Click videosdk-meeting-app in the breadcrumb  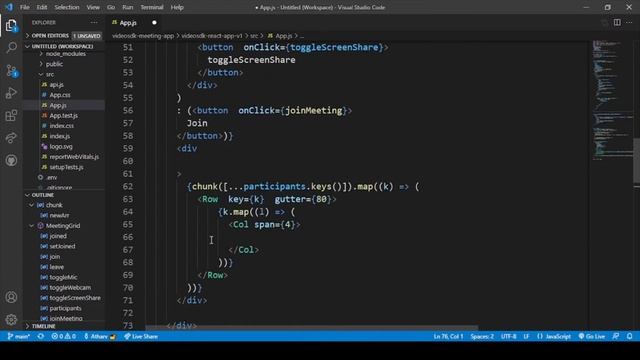click(x=143, y=36)
